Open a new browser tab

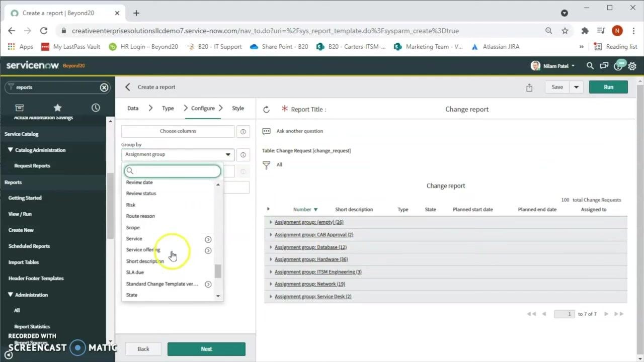(x=136, y=13)
